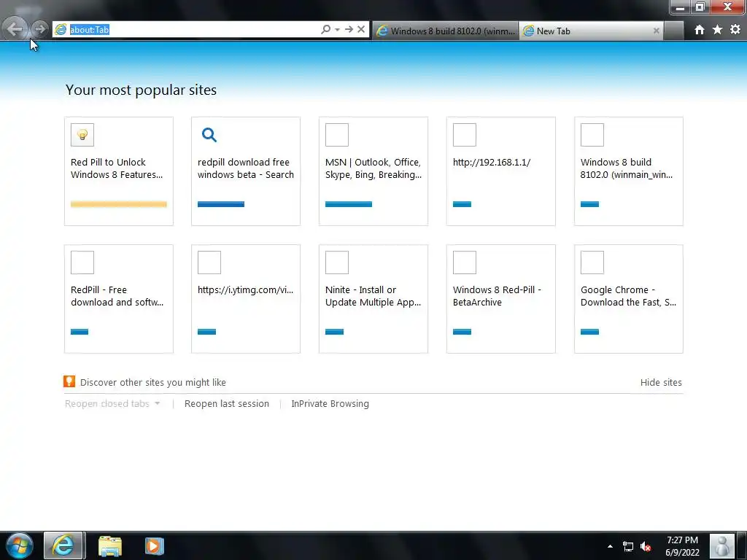Click Internet Explorer taskbar icon
The height and width of the screenshot is (560, 747).
(64, 545)
